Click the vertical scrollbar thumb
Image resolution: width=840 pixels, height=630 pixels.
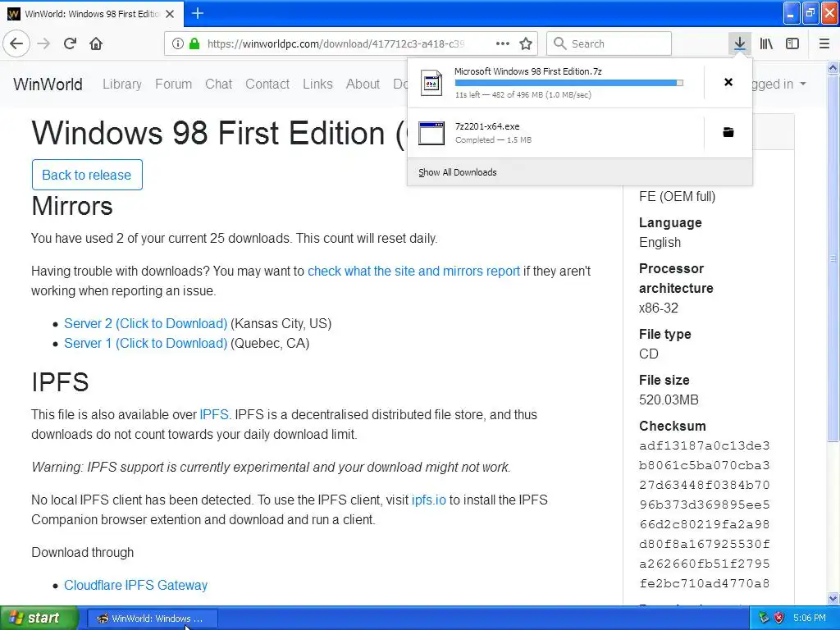tap(833, 258)
